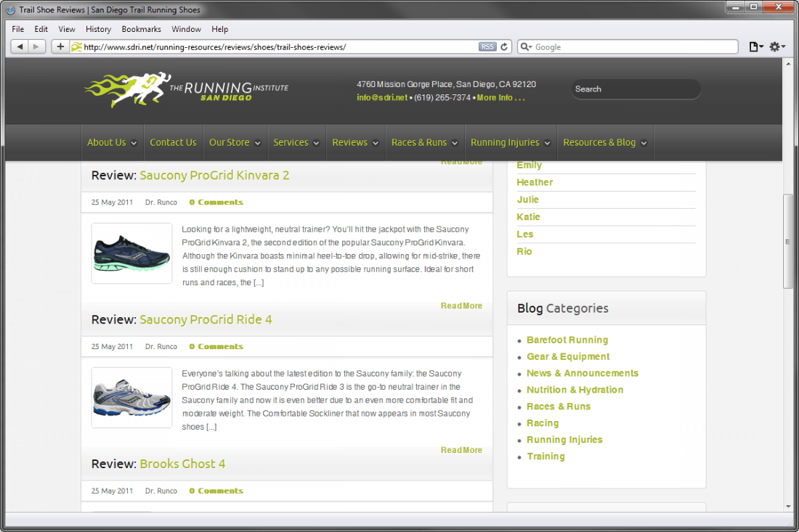Viewport: 799px width, 532px height.
Task: Open the News & Announcements blog category
Action: pyautogui.click(x=583, y=373)
